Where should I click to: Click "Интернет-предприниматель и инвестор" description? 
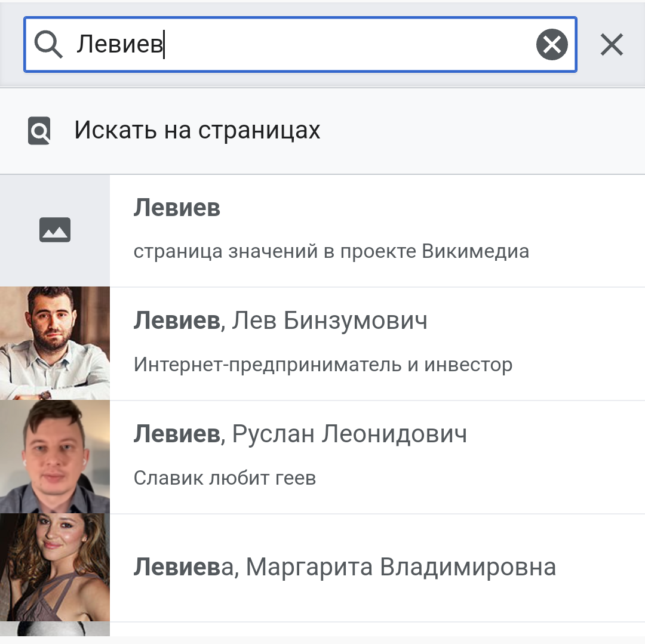[x=322, y=364]
